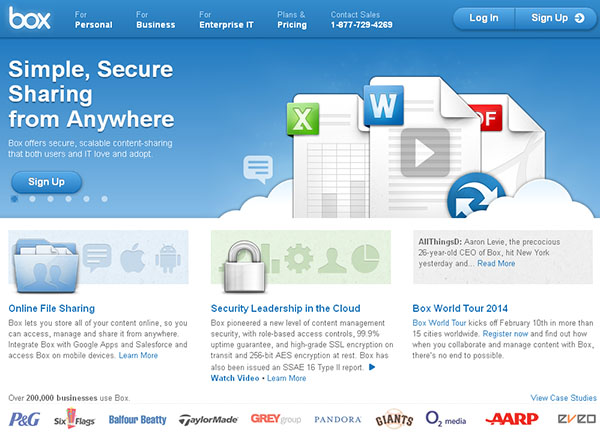This screenshot has height=435, width=600.
Task: Select the fifth carousel dot
Action: [x=86, y=199]
